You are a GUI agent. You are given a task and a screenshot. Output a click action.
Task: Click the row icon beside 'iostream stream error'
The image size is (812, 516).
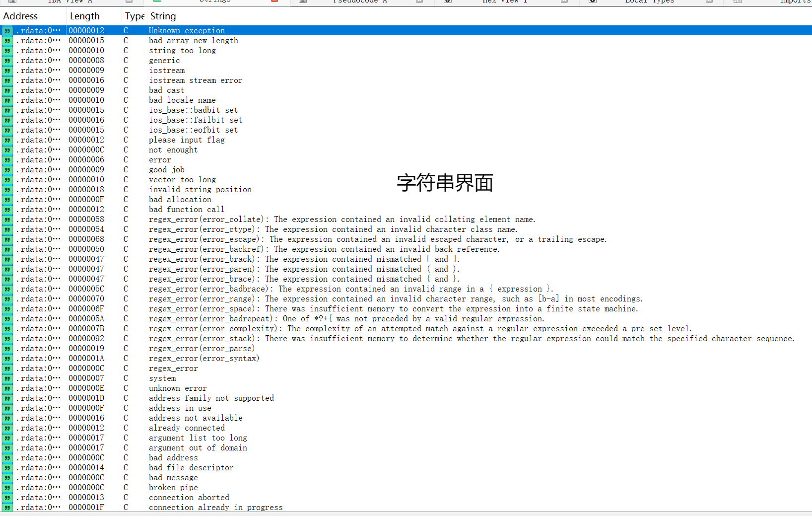pos(7,80)
